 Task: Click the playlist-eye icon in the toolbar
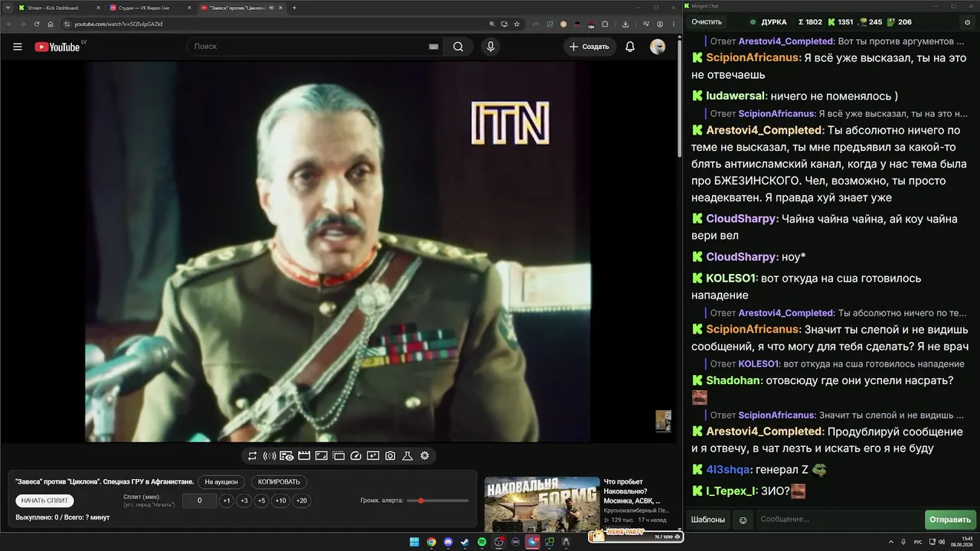coord(286,456)
